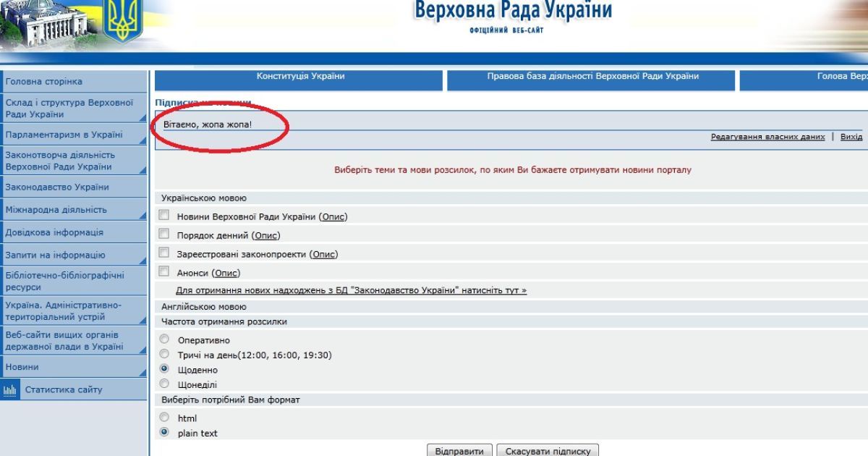
Task: Expand Склад і структура Верховної Ради arrow
Action: [142, 118]
